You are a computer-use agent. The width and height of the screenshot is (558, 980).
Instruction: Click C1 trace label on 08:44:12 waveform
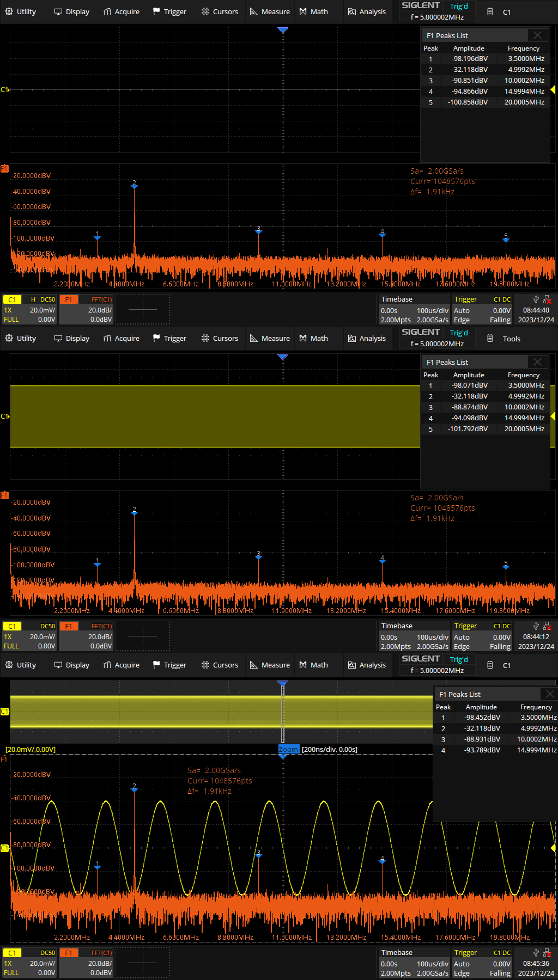(x=5, y=416)
